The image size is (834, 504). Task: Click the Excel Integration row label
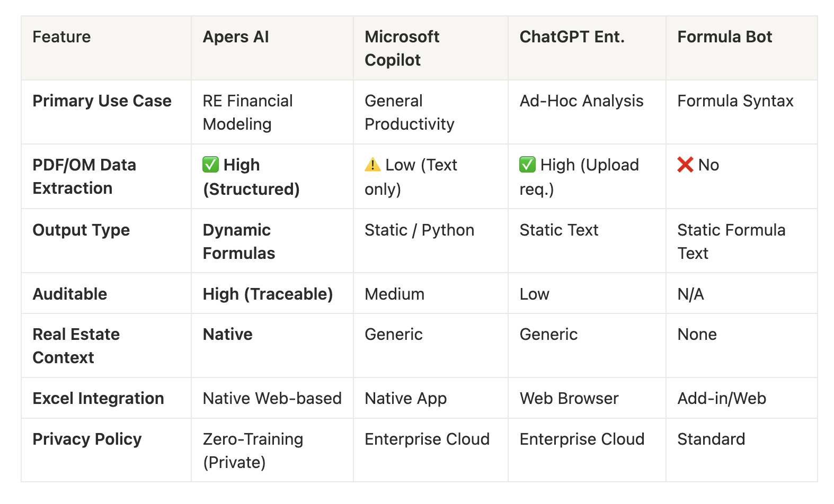98,399
